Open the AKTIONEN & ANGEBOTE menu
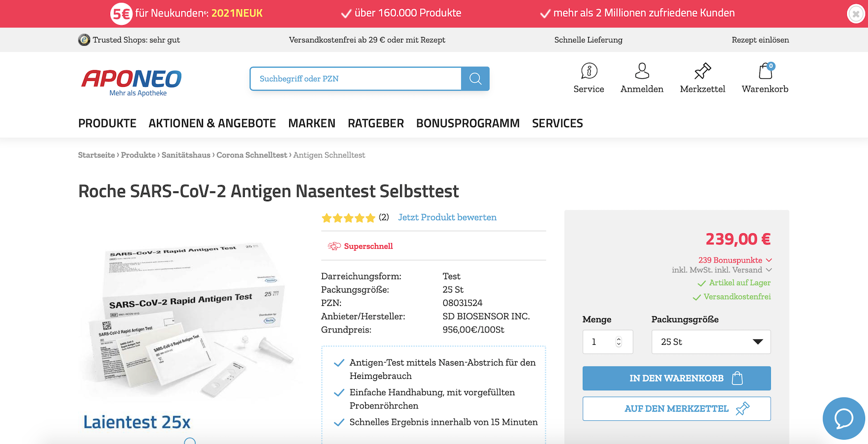The height and width of the screenshot is (444, 868). coord(212,123)
